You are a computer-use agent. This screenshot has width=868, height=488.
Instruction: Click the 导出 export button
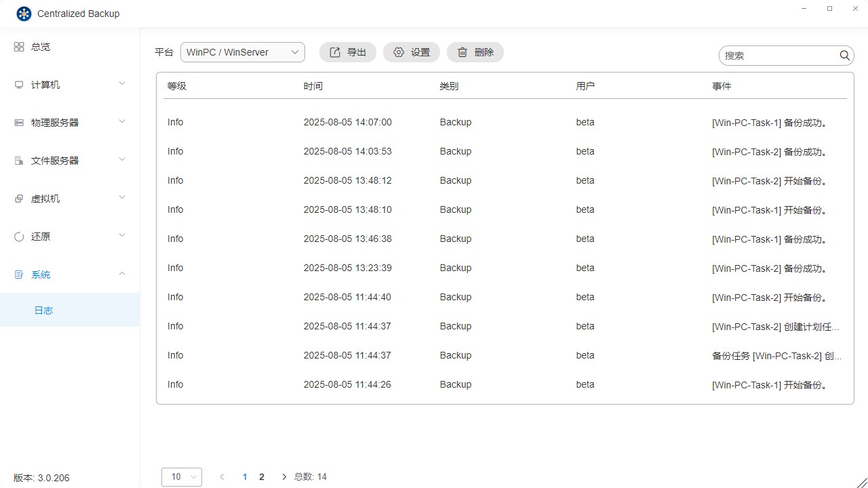tap(347, 52)
